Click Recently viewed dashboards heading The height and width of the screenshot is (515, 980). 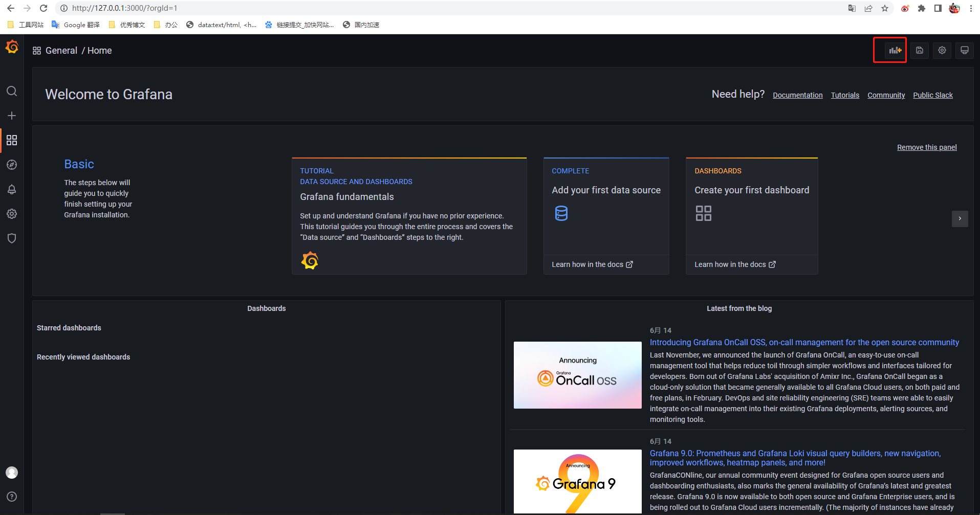point(83,357)
